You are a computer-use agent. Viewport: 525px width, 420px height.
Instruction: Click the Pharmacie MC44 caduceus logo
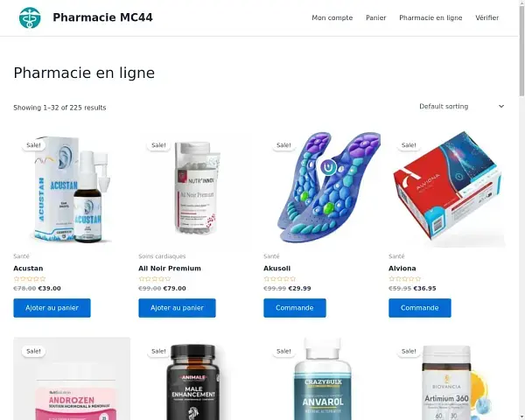[30, 17]
